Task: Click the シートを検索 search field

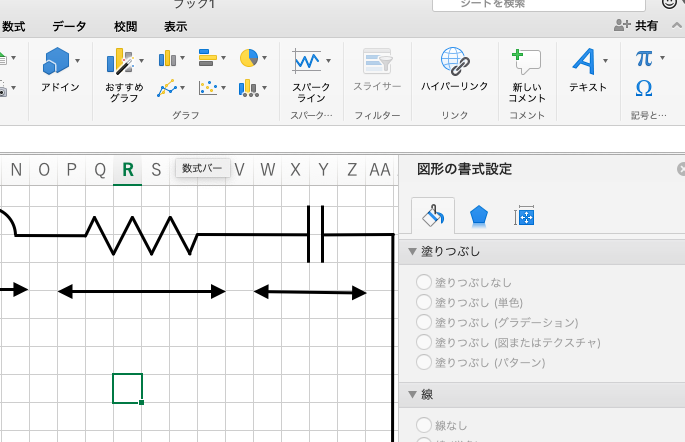Action: [x=539, y=4]
